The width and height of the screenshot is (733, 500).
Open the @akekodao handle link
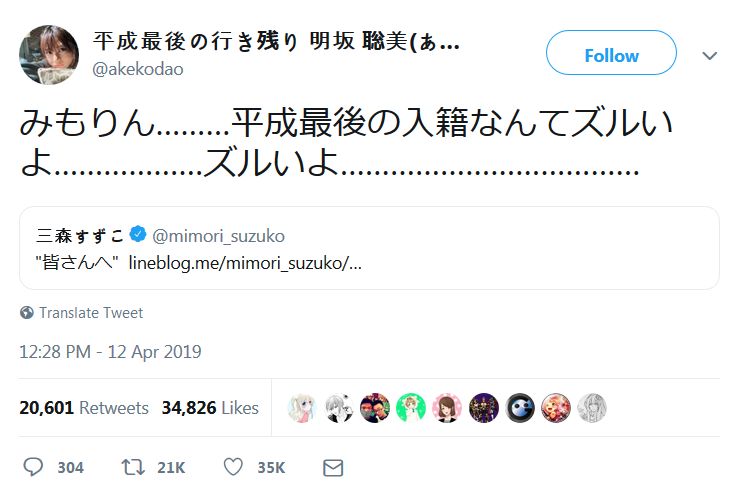[x=138, y=69]
